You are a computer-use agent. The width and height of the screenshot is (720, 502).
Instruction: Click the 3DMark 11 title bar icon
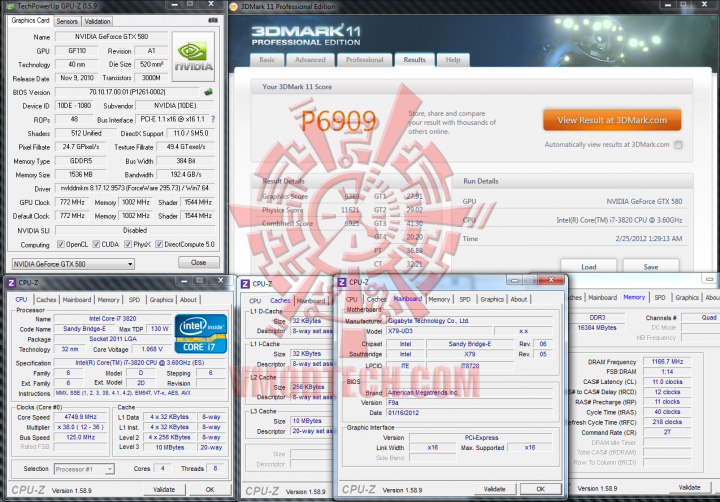click(x=234, y=6)
